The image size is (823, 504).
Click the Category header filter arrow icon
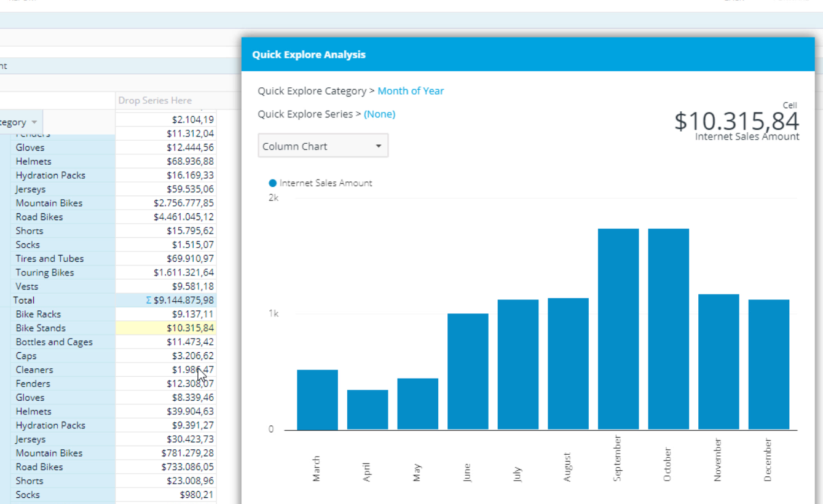(34, 122)
